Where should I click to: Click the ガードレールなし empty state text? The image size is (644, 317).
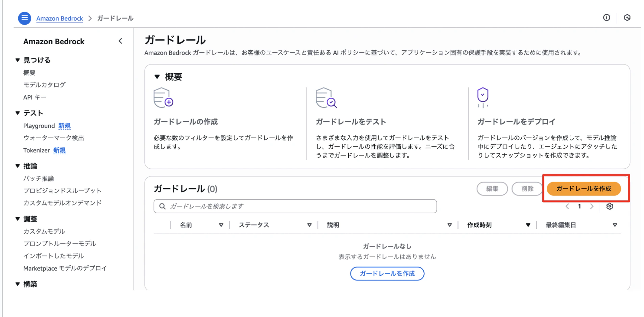[x=387, y=246]
